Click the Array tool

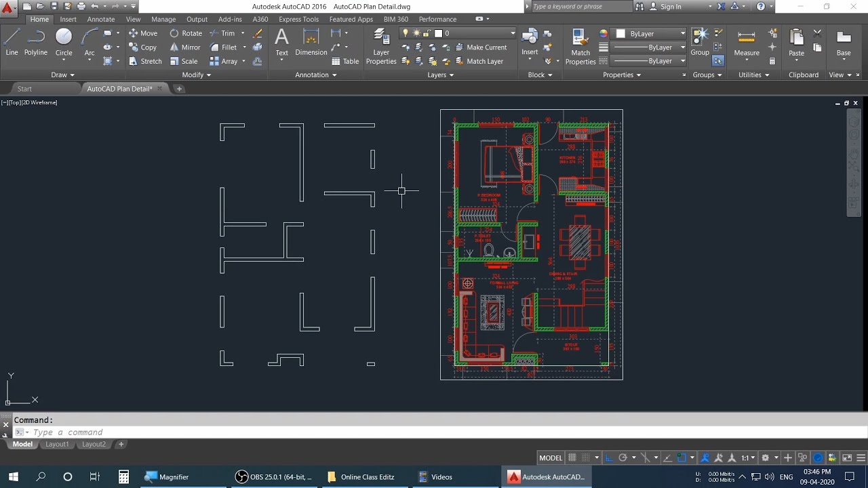point(224,61)
